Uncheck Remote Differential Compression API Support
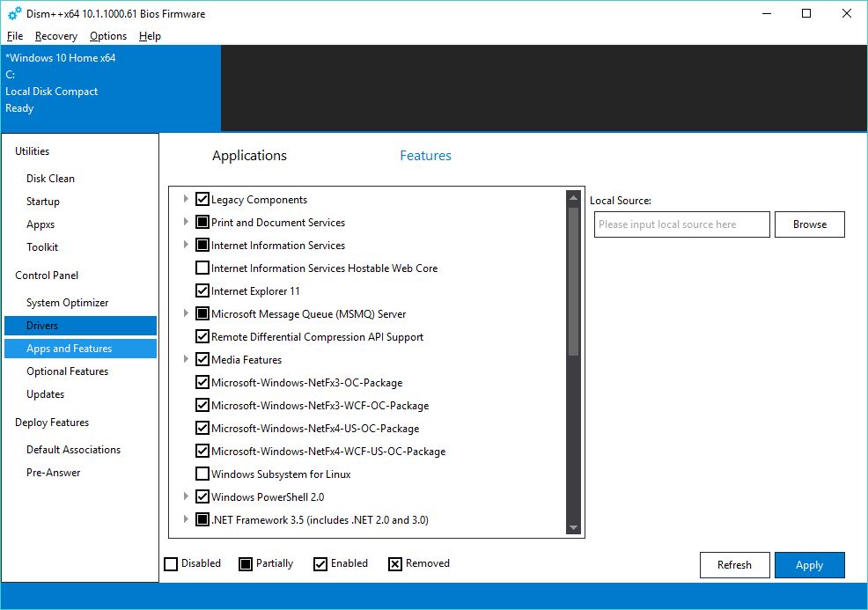Screen dimensions: 868x610 point(202,336)
